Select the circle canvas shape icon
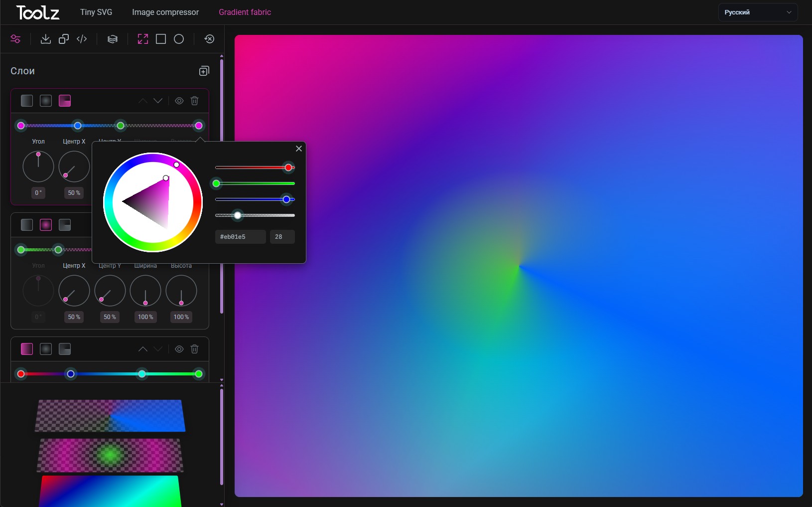 point(179,39)
